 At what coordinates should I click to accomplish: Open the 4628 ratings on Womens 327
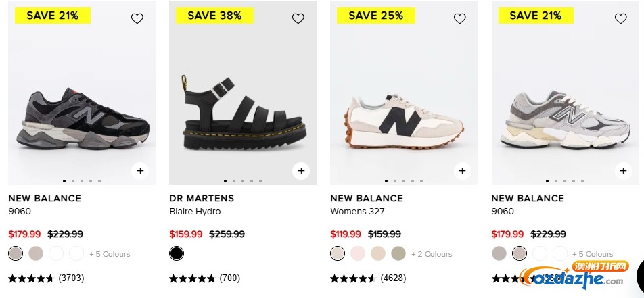pyautogui.click(x=393, y=278)
